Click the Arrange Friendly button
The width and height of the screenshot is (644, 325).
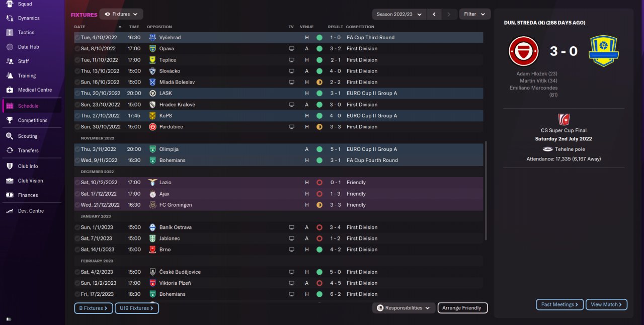462,308
